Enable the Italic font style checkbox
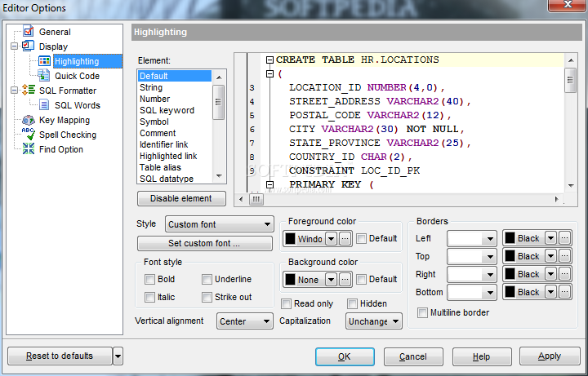Image resolution: width=588 pixels, height=376 pixels. (x=150, y=297)
